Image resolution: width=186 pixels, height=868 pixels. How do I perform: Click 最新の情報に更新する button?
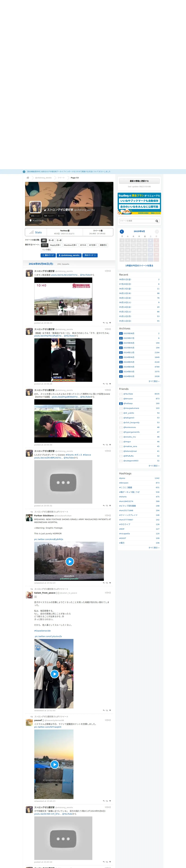(139, 181)
